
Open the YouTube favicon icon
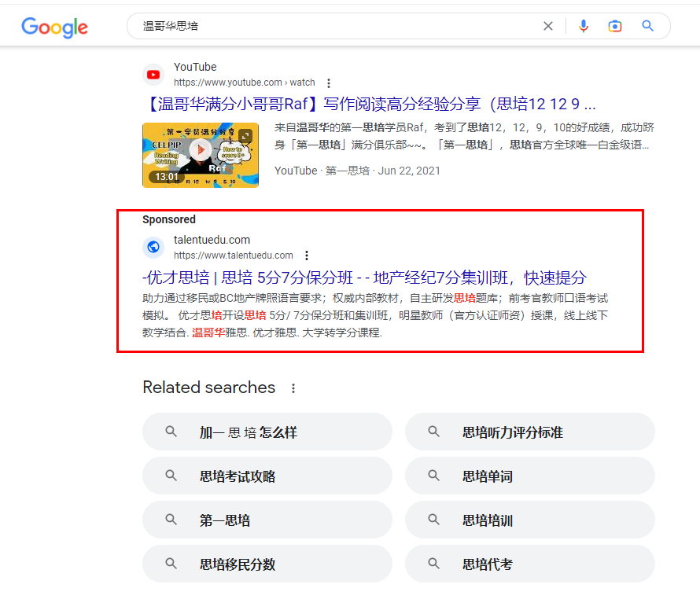click(x=153, y=75)
